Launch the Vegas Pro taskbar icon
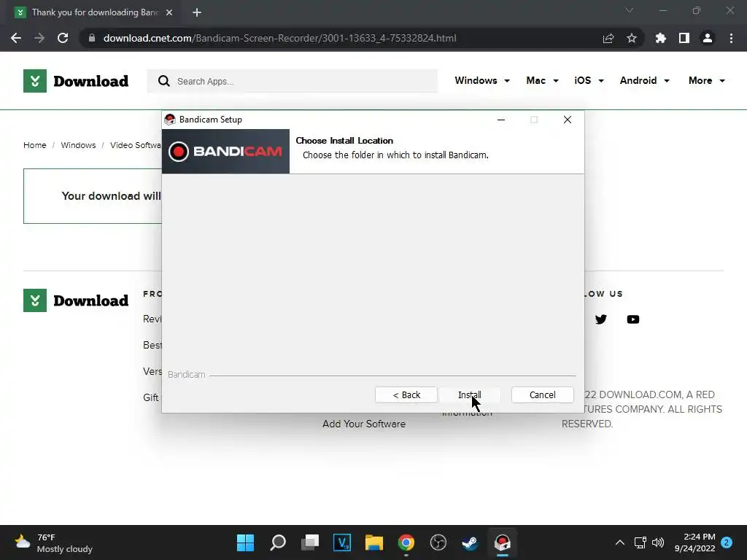747x560 pixels. click(x=342, y=542)
